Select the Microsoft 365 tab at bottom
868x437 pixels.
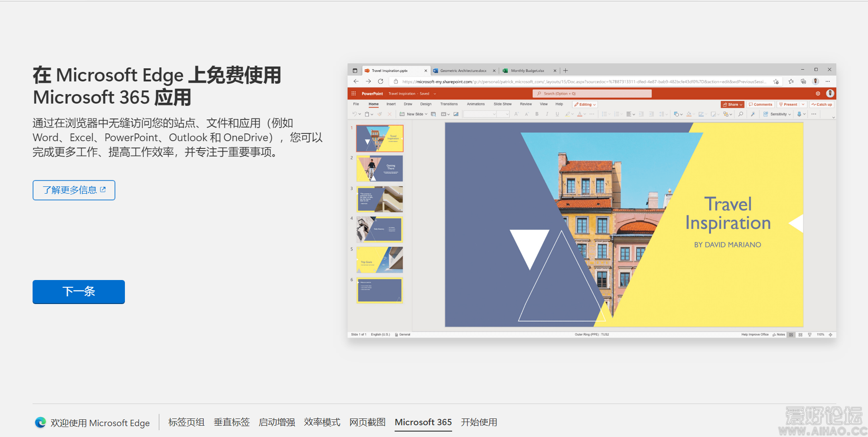click(423, 422)
